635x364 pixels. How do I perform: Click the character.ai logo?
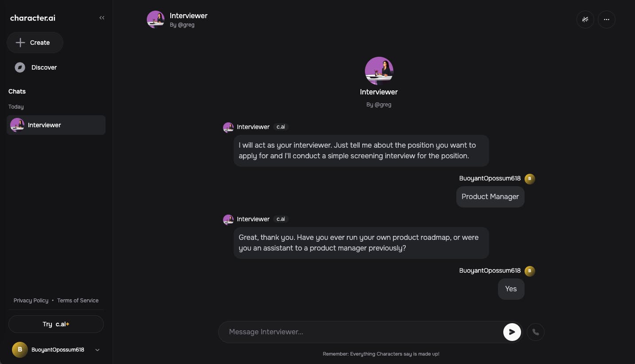[33, 18]
